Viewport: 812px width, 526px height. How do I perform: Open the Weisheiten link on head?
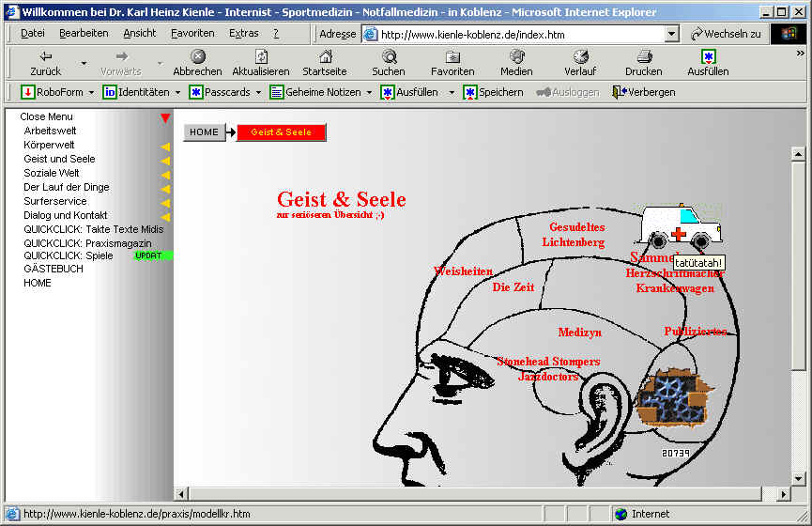[463, 271]
